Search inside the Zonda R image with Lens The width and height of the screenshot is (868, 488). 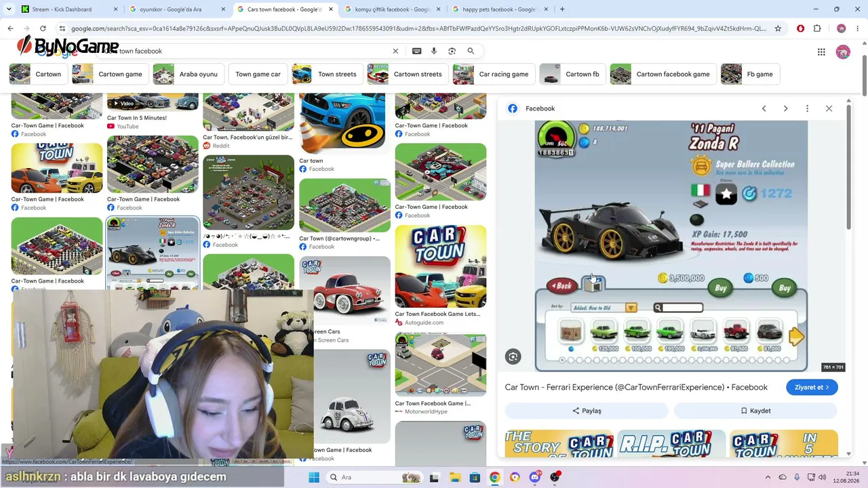(x=513, y=357)
